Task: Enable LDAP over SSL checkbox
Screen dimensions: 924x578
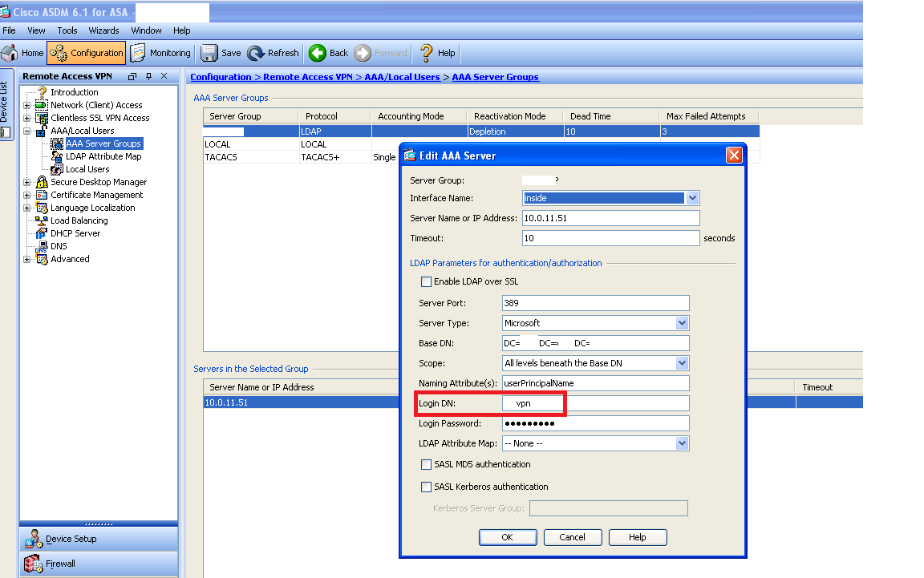Action: [426, 281]
